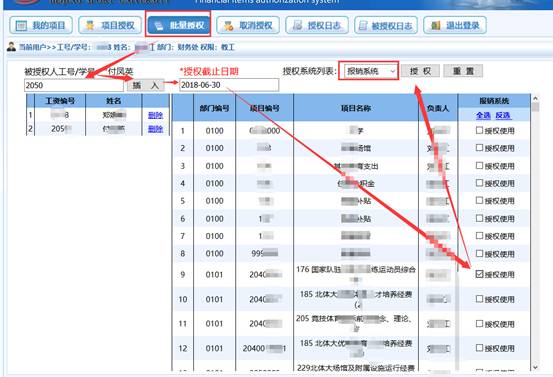The image size is (553, 377).
Task: Check 授权使用 for project row 1
Action: coord(479,130)
